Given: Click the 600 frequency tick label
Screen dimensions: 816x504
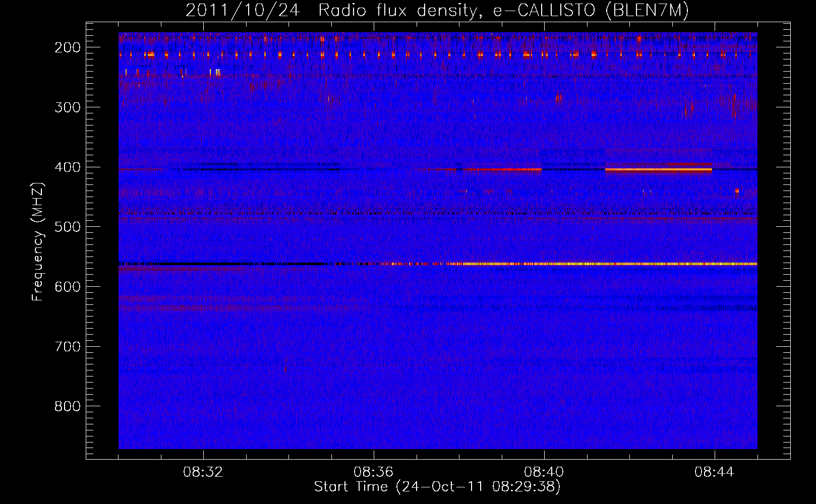Looking at the screenshot, I should (x=68, y=287).
